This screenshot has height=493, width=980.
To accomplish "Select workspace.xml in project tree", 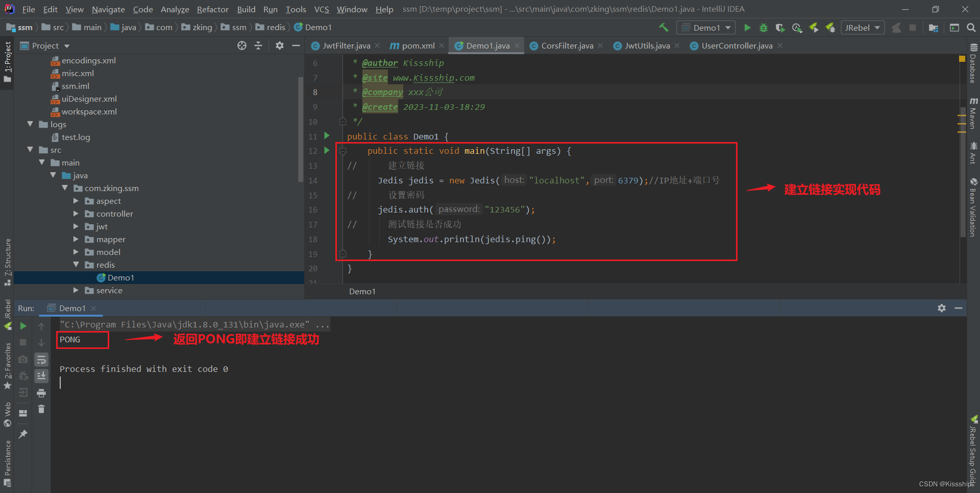I will pos(89,111).
